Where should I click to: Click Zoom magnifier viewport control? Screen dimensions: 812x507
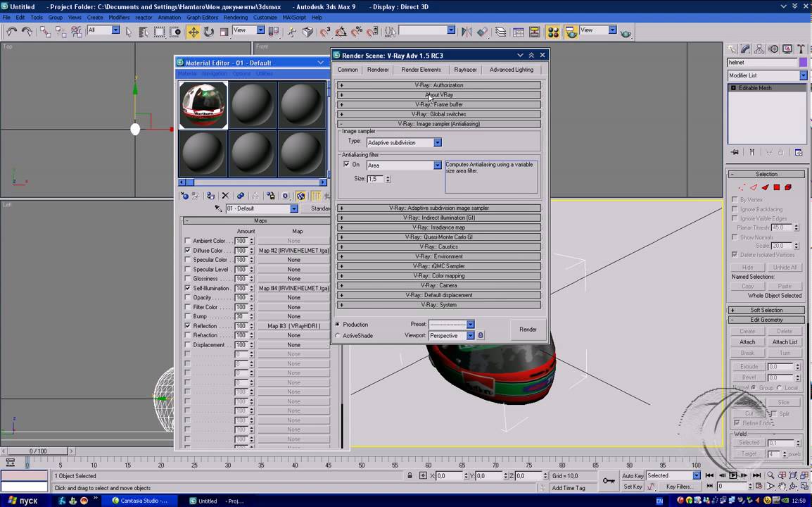770,475
